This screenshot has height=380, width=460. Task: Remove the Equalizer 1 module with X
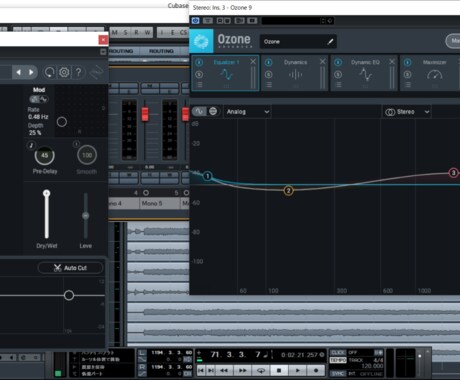[253, 62]
